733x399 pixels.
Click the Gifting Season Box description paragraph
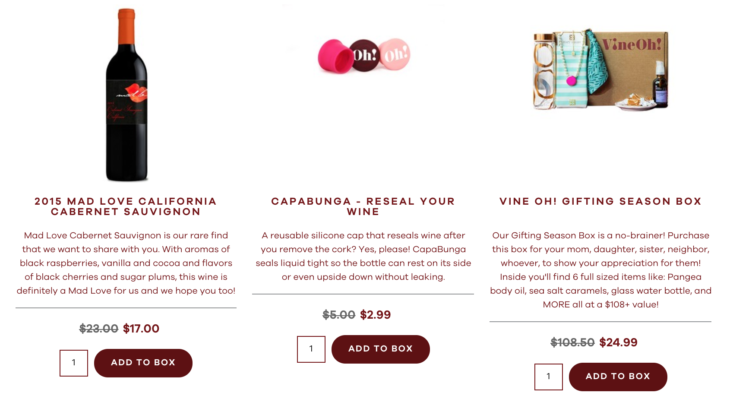tap(600, 270)
